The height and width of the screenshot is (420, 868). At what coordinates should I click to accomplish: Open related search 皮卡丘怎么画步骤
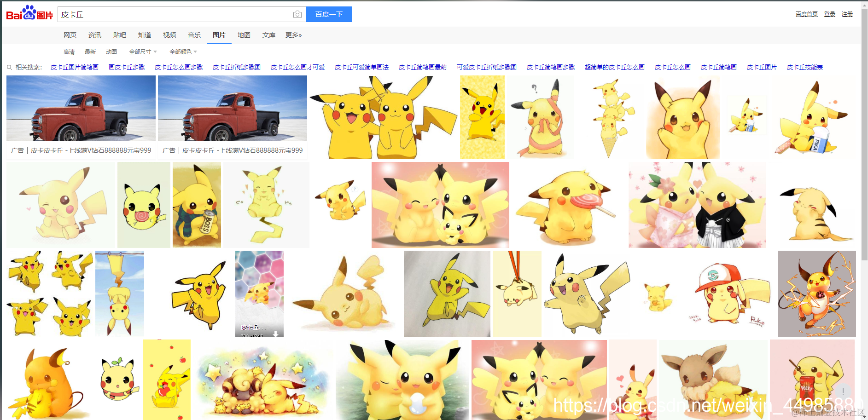tap(179, 67)
